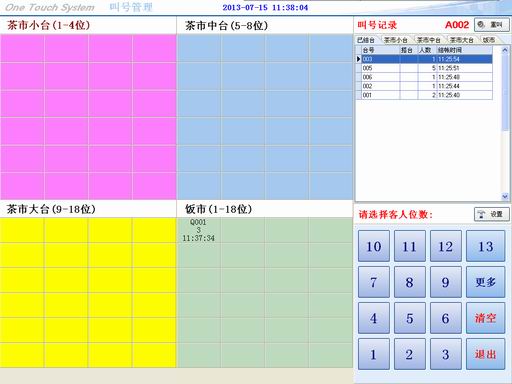
Task: Click the date and time display
Action: (x=265, y=8)
